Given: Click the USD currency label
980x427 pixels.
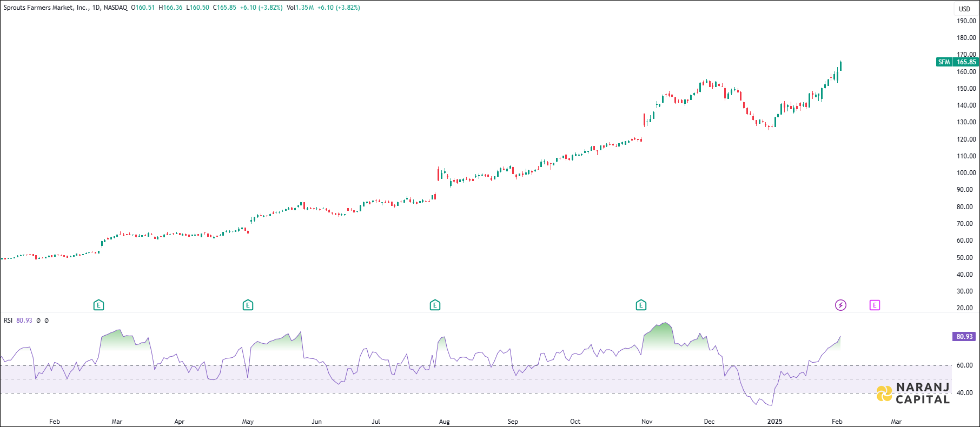Looking at the screenshot, I should pos(964,9).
